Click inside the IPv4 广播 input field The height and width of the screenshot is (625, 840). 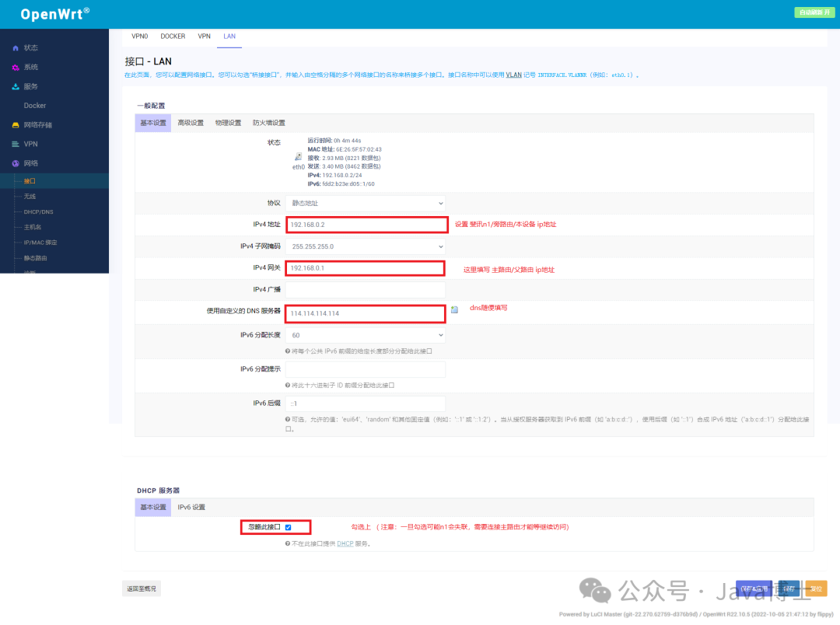pyautogui.click(x=365, y=290)
